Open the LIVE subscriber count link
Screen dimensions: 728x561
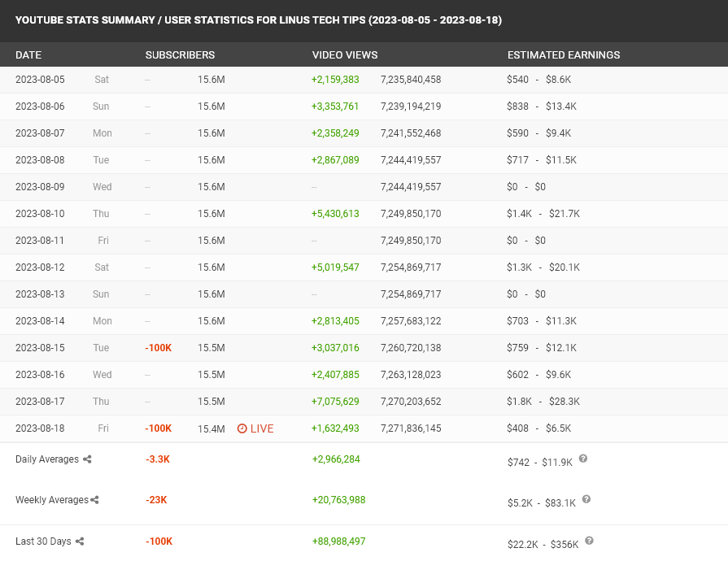pos(255,428)
